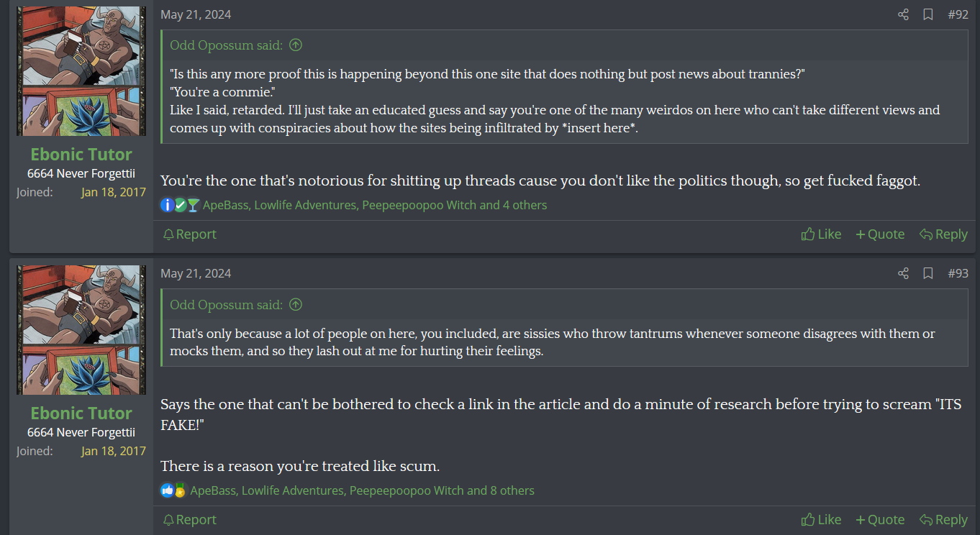
Task: Show '4 others' reaction list on post #92
Action: tap(525, 205)
